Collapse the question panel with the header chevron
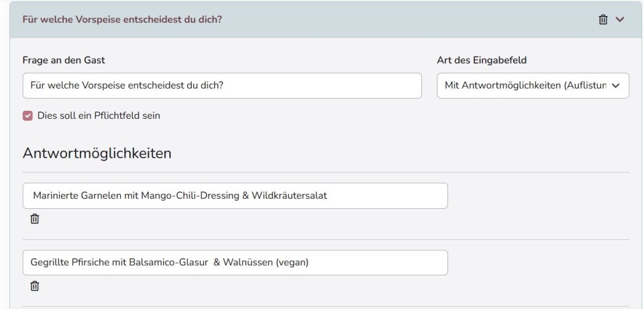This screenshot has height=309, width=644. tap(620, 19)
